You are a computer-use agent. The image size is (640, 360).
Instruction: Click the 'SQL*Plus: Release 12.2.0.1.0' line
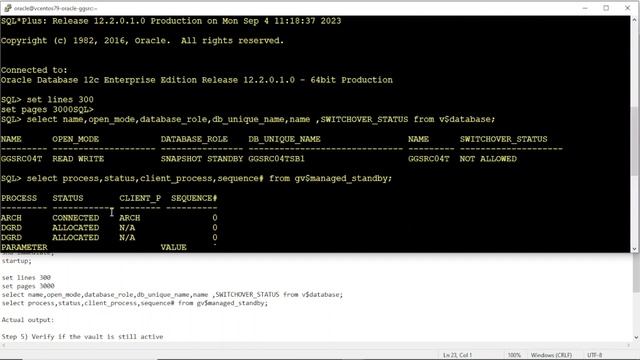coord(171,21)
